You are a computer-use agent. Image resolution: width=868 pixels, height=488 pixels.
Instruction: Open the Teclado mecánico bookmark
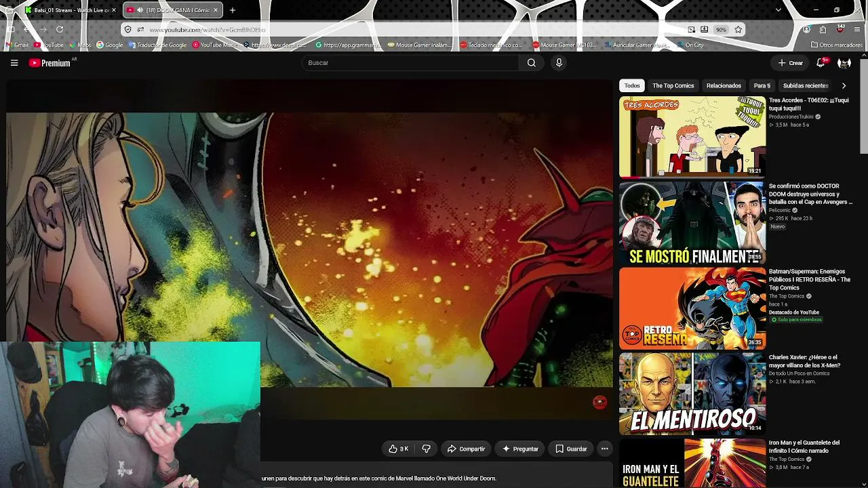point(492,45)
